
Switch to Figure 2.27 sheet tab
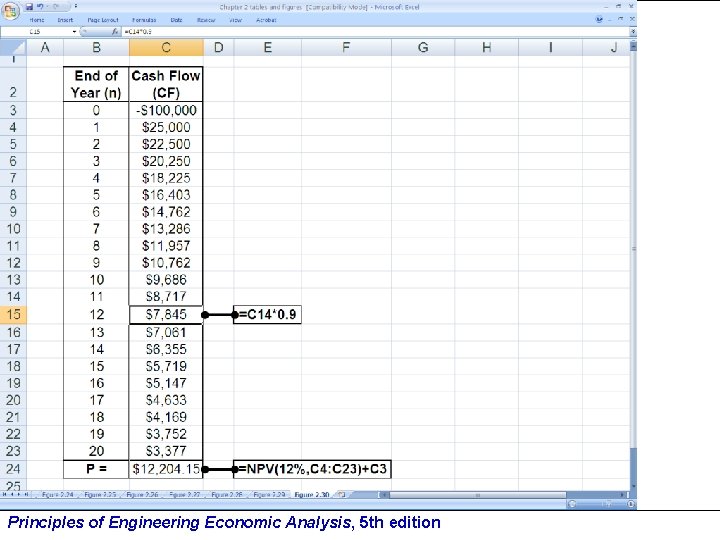184,495
